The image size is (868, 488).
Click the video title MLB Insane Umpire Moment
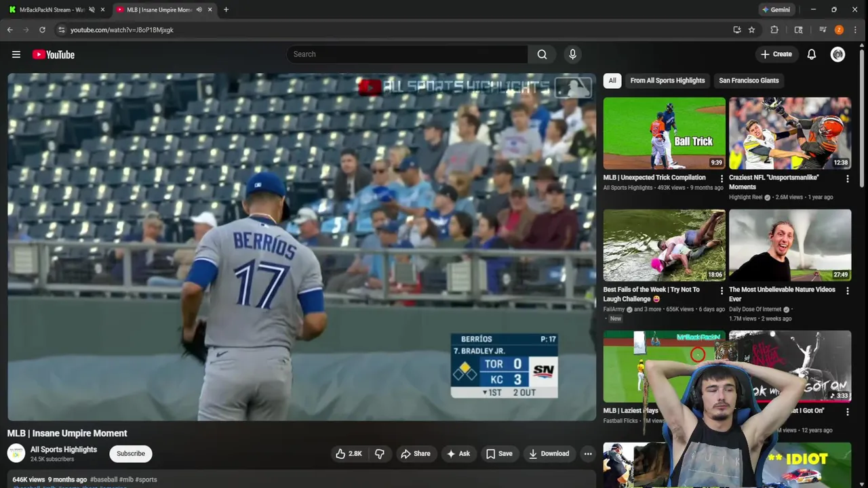(67, 433)
